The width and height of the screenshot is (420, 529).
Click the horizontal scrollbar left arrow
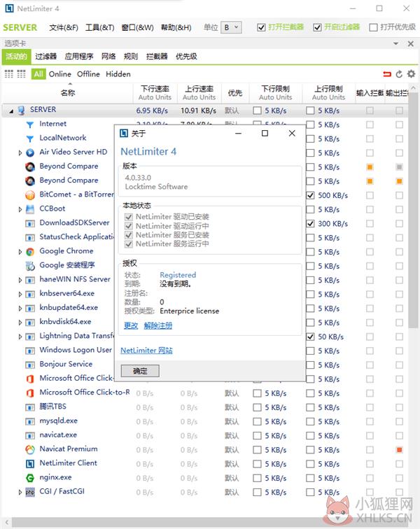coord(6,522)
